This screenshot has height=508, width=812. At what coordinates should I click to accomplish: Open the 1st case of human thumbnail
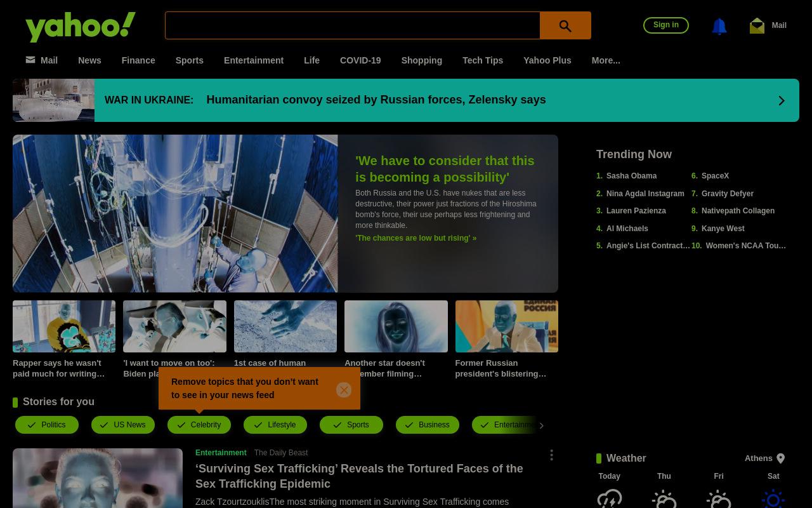pyautogui.click(x=285, y=326)
